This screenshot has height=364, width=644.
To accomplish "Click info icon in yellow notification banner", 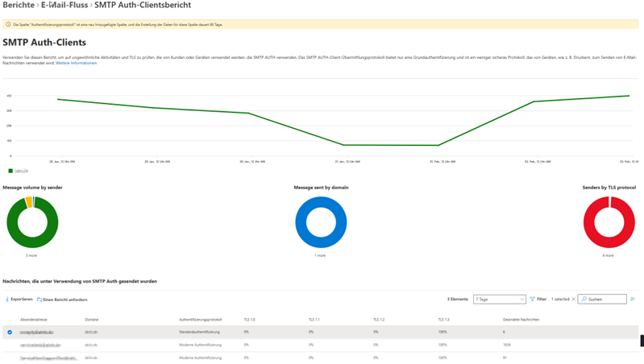I will (8, 25).
